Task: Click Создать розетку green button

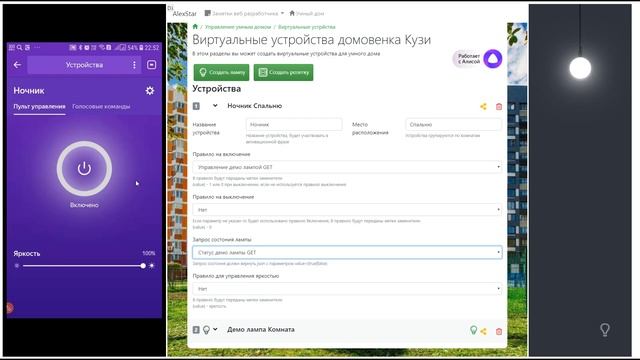Action: pos(283,72)
